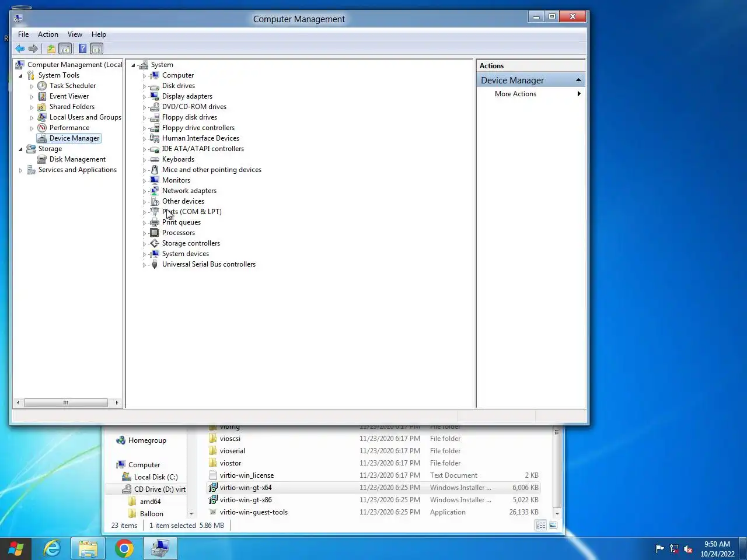
Task: Switch Explorer to large icons view button
Action: 553,526
